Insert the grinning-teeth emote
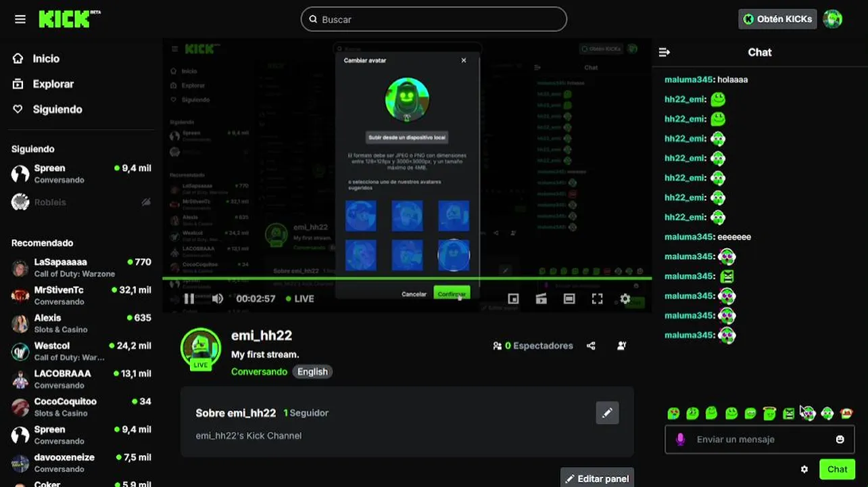Screen dimensions: 868x487 [750, 413]
